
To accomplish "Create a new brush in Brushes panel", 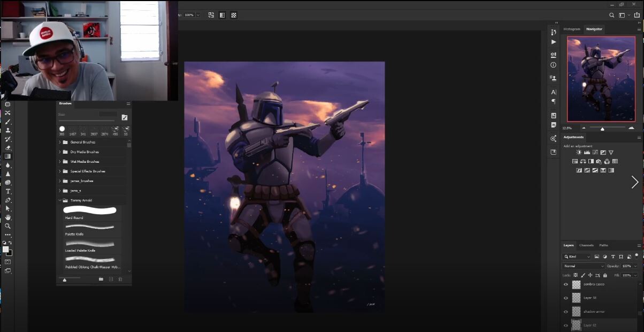I will click(x=111, y=279).
